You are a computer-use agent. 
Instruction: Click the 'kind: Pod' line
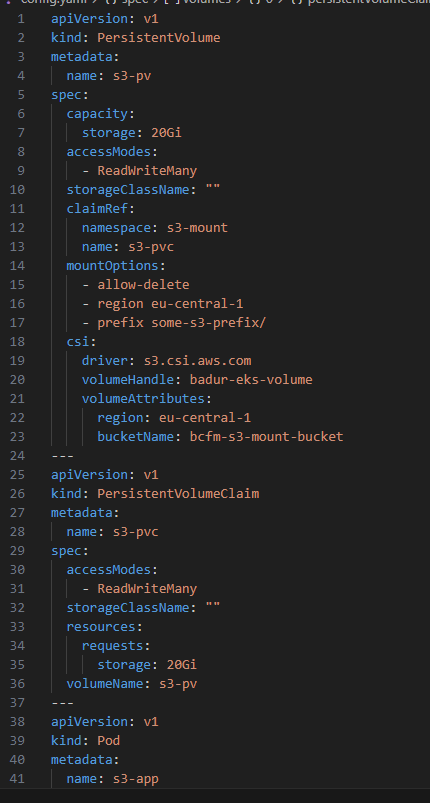(85, 741)
